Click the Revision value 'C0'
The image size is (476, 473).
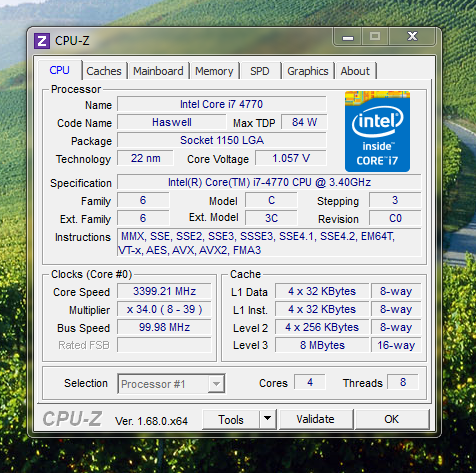[395, 218]
